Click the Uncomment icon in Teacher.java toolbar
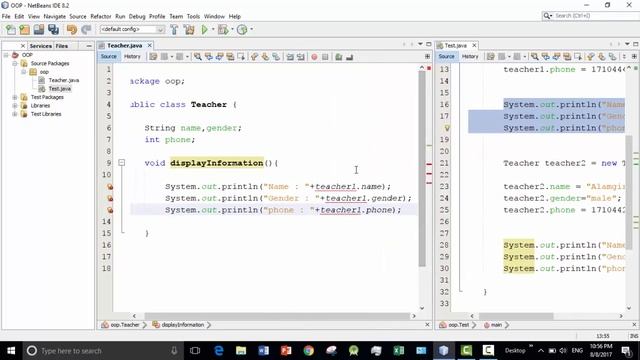The width and height of the screenshot is (640, 360). click(x=349, y=57)
